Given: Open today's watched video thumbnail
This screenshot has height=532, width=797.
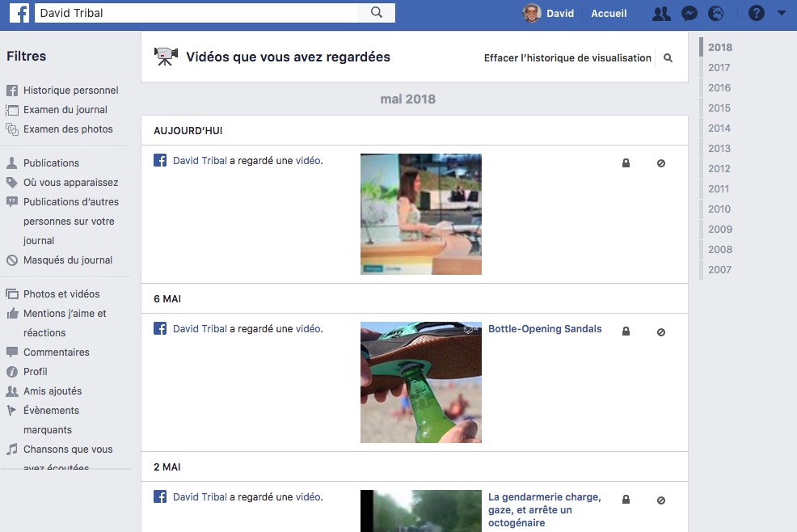Looking at the screenshot, I should pyautogui.click(x=421, y=214).
